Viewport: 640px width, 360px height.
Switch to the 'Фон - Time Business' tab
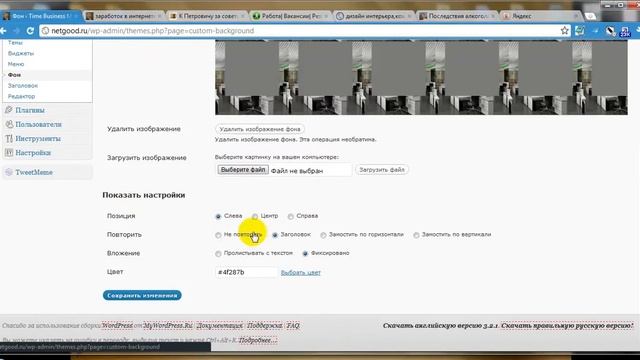coord(41,16)
